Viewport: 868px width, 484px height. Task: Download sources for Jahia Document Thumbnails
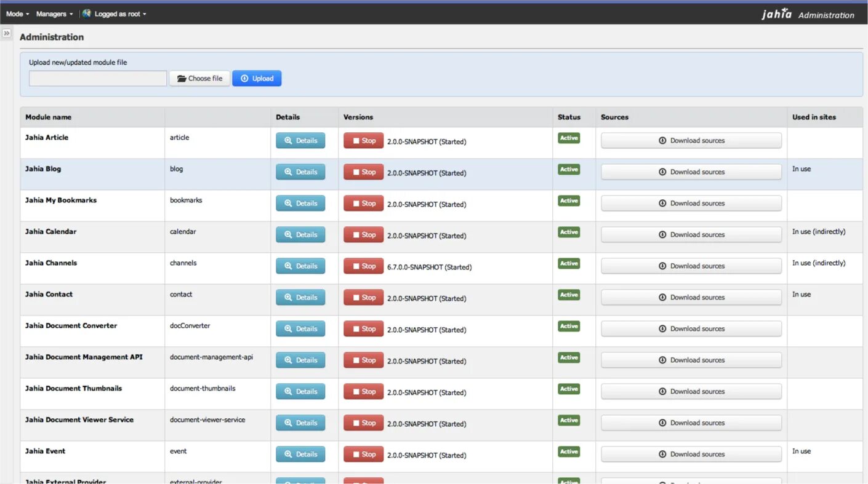[691, 391]
